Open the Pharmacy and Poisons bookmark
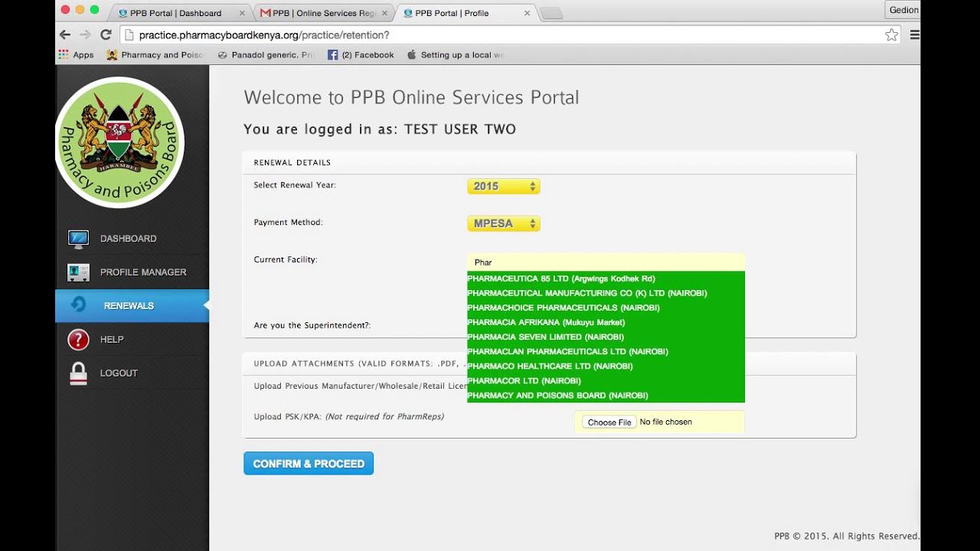The width and height of the screenshot is (980, 551). click(x=155, y=55)
